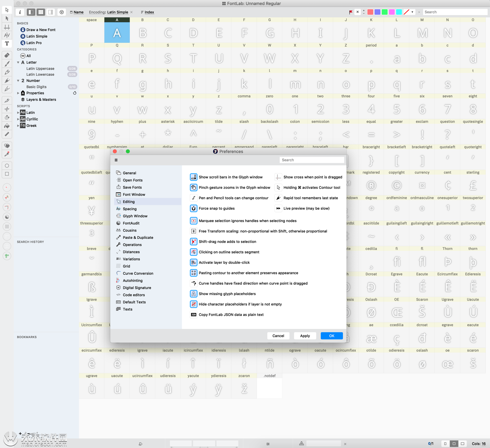
Task: Toggle Pinch gesture zooms in the Glyph window
Action: [194, 187]
